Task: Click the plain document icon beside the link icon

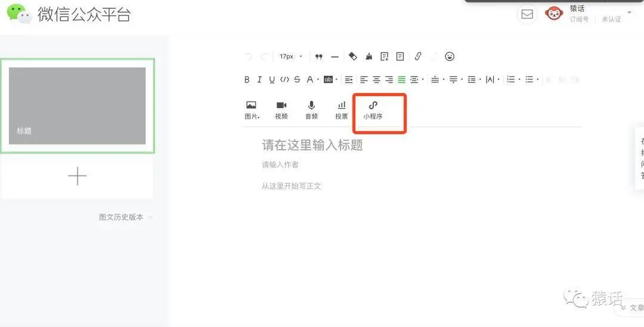Action: coord(400,57)
